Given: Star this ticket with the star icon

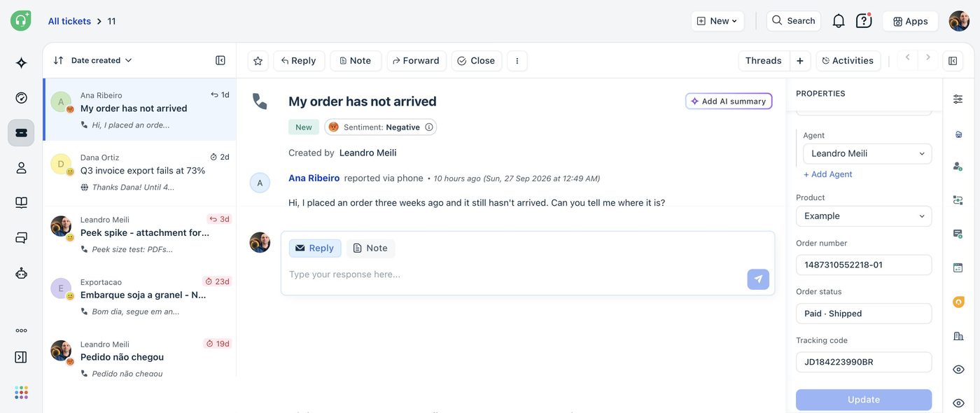Looking at the screenshot, I should pyautogui.click(x=258, y=61).
